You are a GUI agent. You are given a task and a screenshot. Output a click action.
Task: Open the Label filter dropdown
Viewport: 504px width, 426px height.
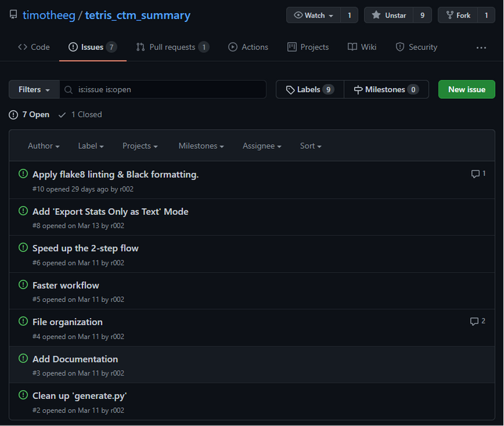click(91, 146)
